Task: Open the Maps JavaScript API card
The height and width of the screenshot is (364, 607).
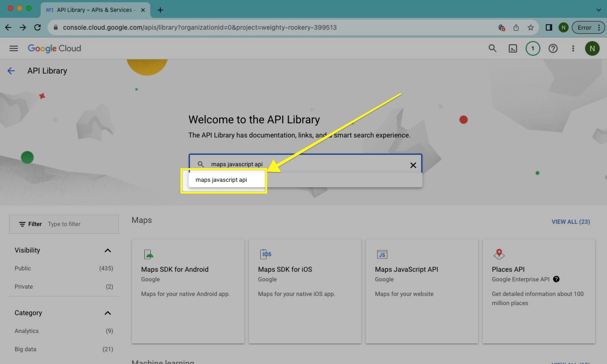Action: (x=422, y=291)
